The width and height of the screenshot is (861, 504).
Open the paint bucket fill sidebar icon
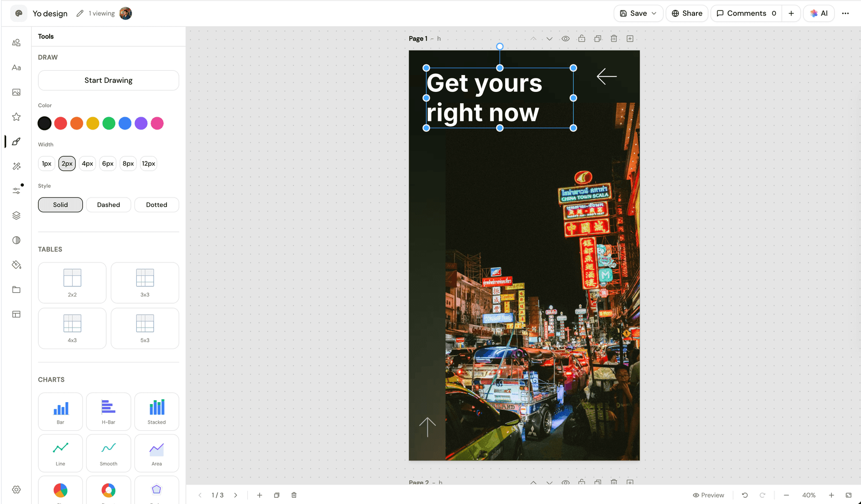click(x=16, y=265)
